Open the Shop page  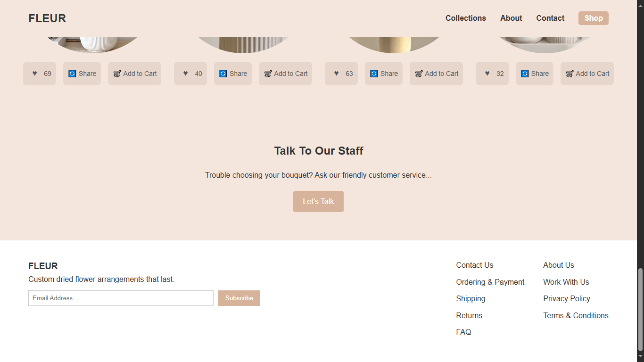(593, 18)
